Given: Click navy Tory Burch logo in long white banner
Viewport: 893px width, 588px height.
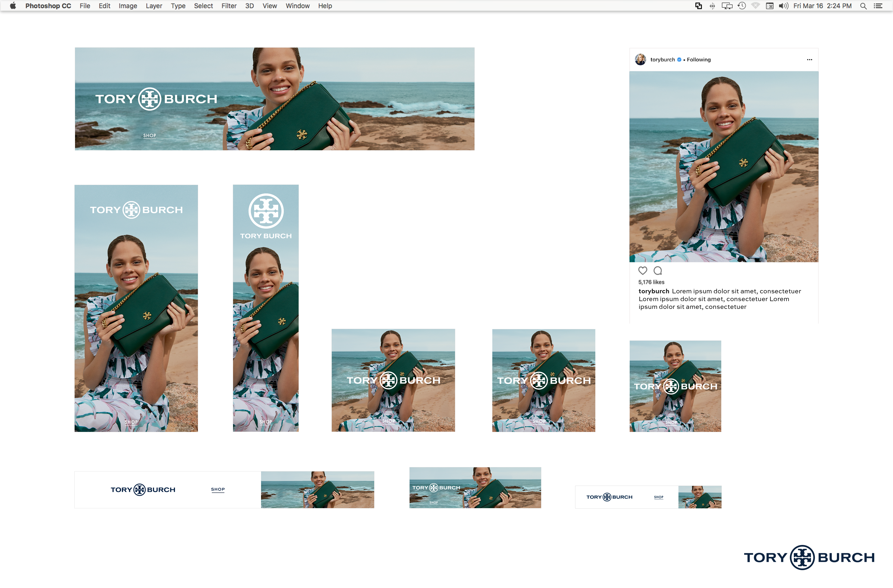Looking at the screenshot, I should 143,490.
